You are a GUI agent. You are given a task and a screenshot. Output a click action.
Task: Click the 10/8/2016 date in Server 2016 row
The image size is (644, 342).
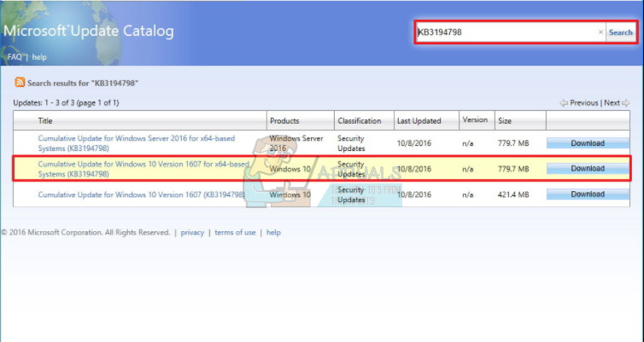414,143
